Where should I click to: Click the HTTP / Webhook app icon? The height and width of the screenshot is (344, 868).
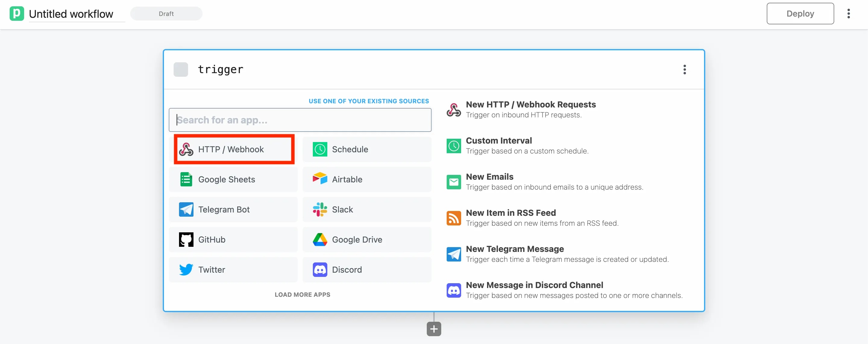click(x=186, y=149)
